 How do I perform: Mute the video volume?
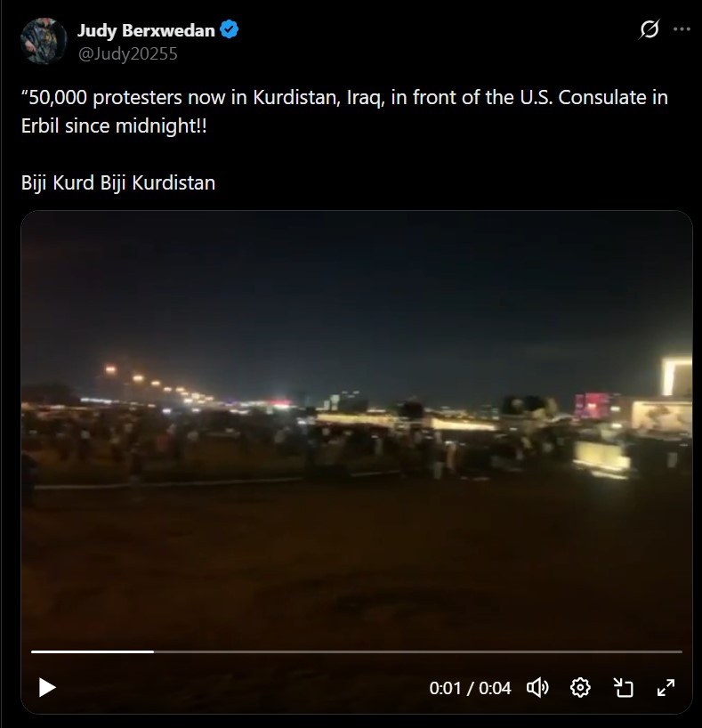pyautogui.click(x=537, y=687)
